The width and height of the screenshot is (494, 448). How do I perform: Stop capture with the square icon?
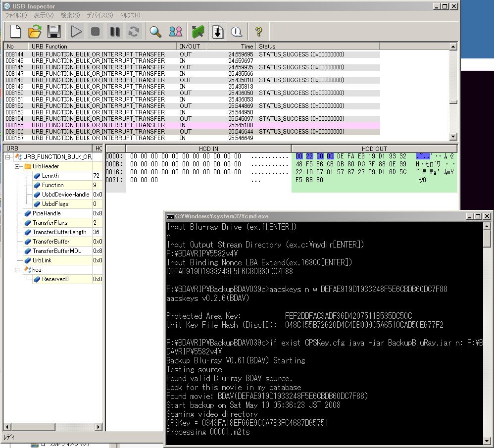[95, 32]
